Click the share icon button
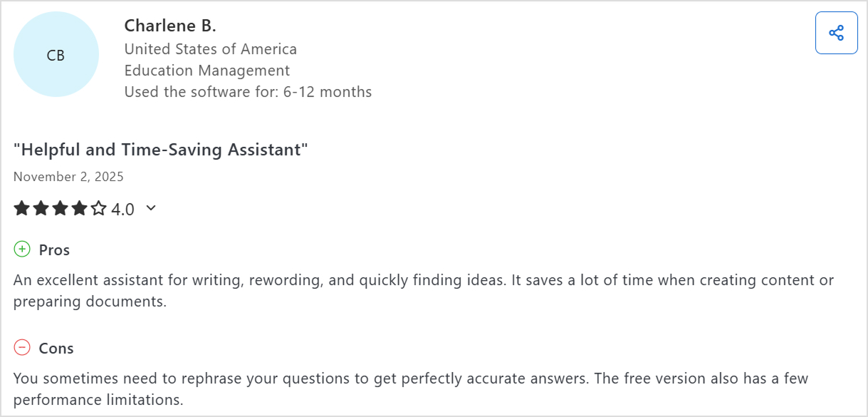The image size is (868, 417). (x=836, y=33)
